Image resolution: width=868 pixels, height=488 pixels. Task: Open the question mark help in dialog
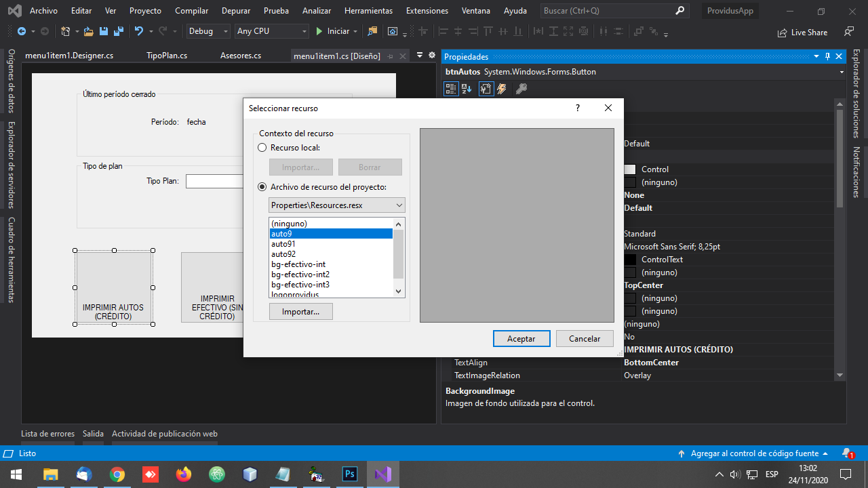[x=578, y=108]
